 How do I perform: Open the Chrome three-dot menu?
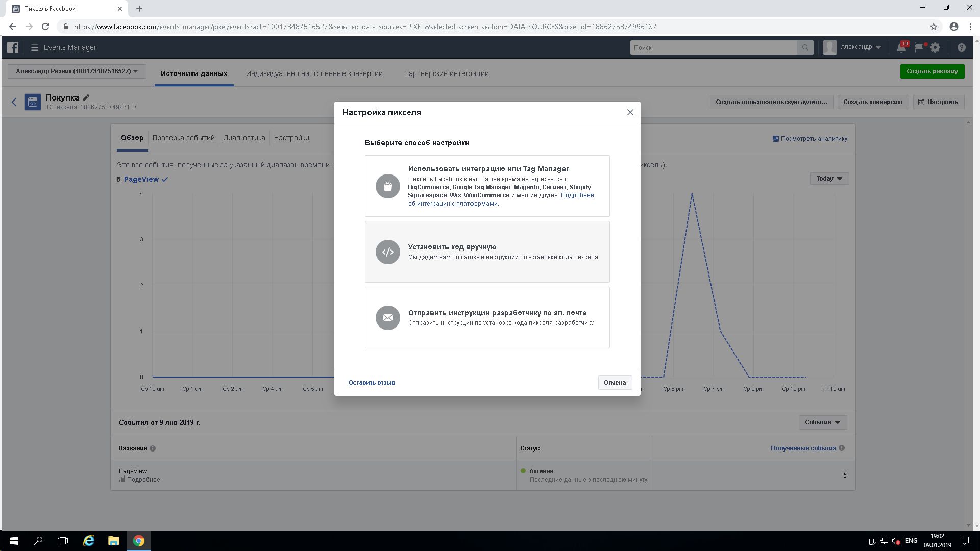point(969,27)
